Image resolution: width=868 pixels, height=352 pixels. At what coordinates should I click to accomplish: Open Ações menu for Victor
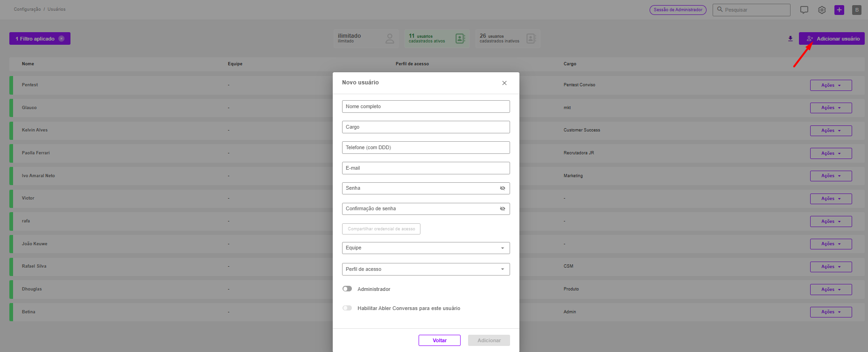pyautogui.click(x=831, y=199)
